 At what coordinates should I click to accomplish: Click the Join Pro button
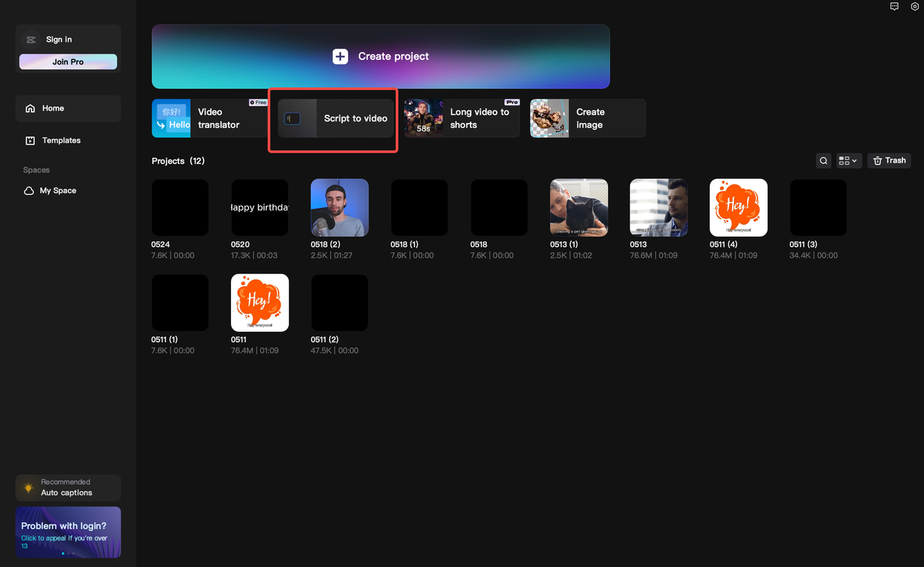point(68,62)
